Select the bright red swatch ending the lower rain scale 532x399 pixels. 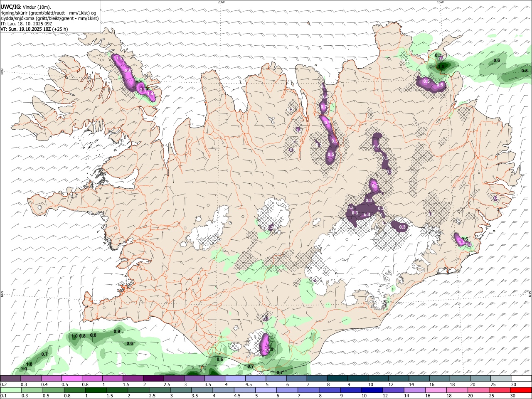pos(521,390)
